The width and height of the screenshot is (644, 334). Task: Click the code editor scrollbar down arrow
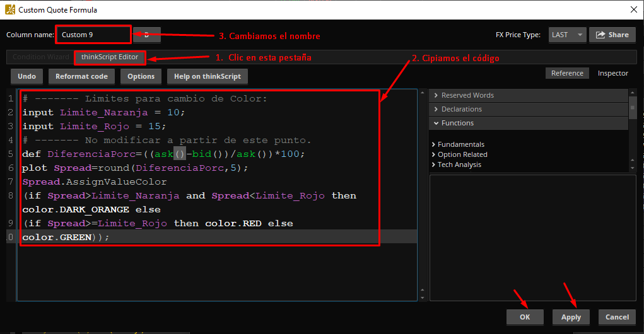pos(422,298)
